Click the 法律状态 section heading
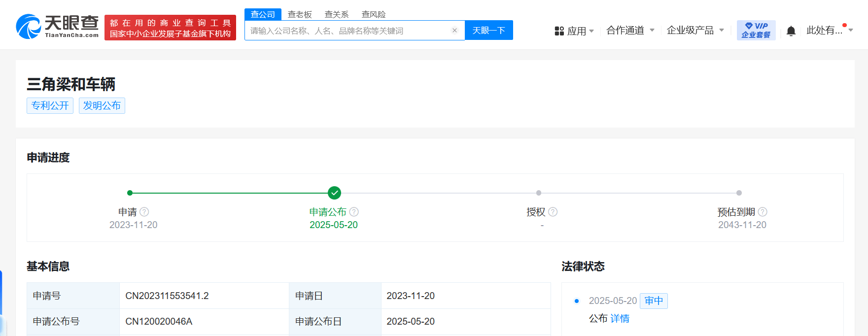 click(583, 267)
